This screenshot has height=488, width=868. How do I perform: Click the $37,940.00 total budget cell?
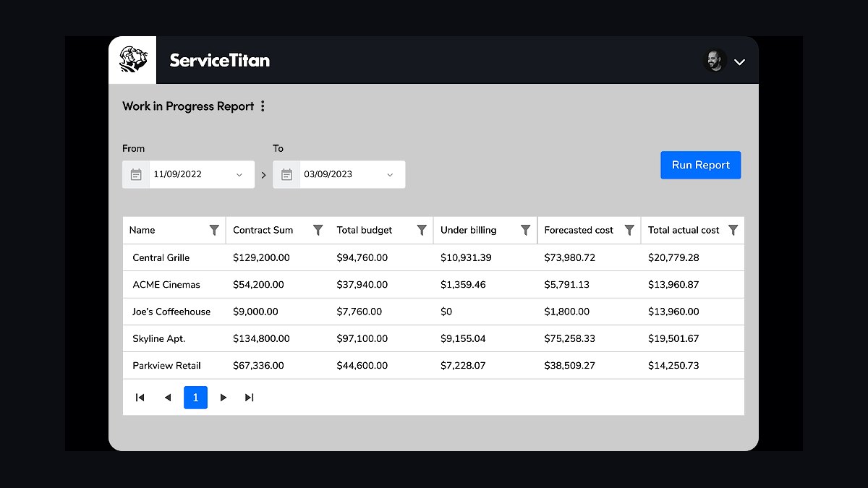tap(362, 285)
